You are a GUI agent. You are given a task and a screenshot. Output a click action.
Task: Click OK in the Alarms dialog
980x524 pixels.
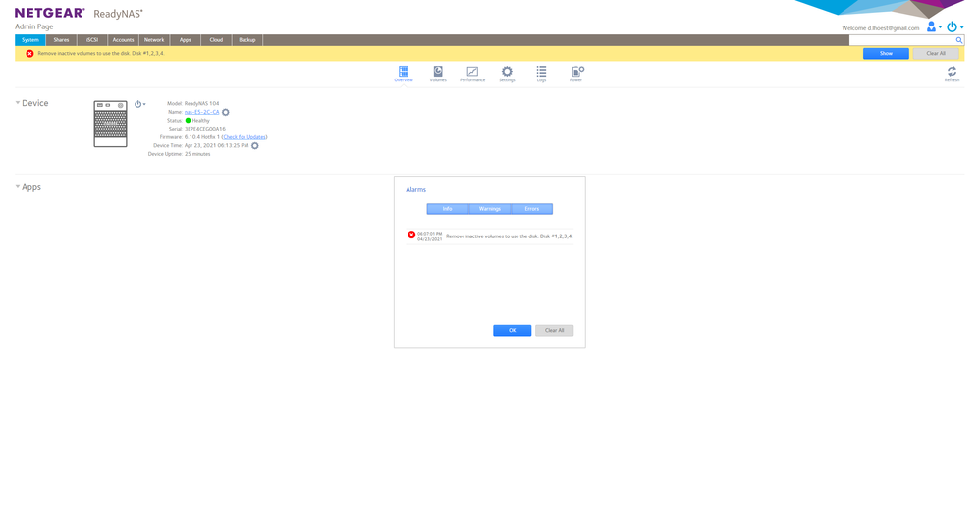pos(512,331)
